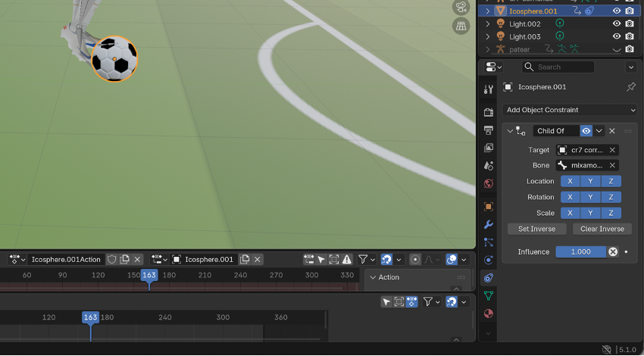This screenshot has height=356, width=644.
Task: Hide Light.002 in viewport
Action: point(617,23)
